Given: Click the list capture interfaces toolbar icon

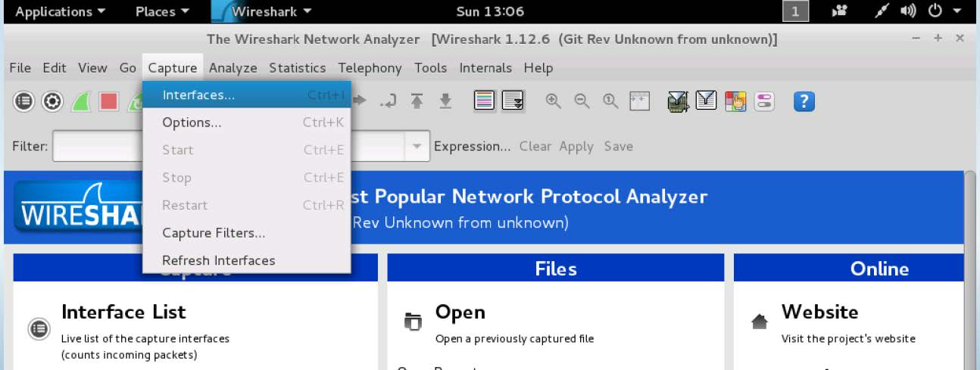Looking at the screenshot, I should click(x=24, y=101).
